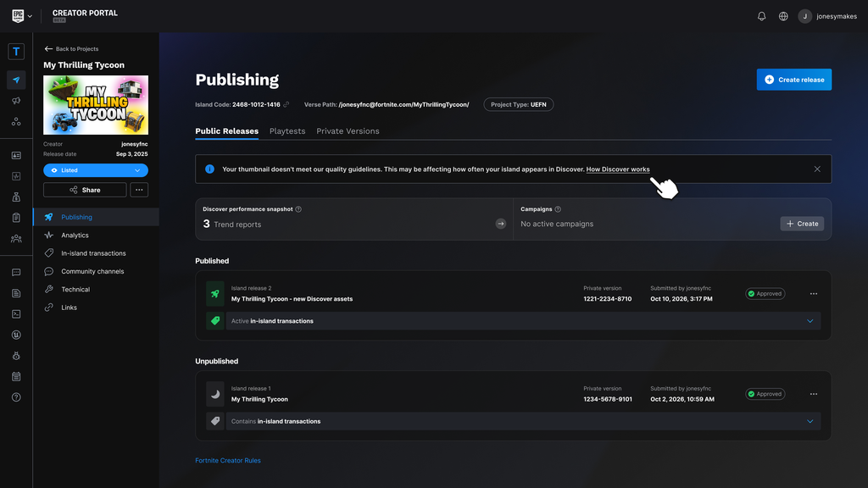Image resolution: width=868 pixels, height=488 pixels.
Task: Click the chat bubble icon in the far-left sidebar
Action: coord(16,272)
